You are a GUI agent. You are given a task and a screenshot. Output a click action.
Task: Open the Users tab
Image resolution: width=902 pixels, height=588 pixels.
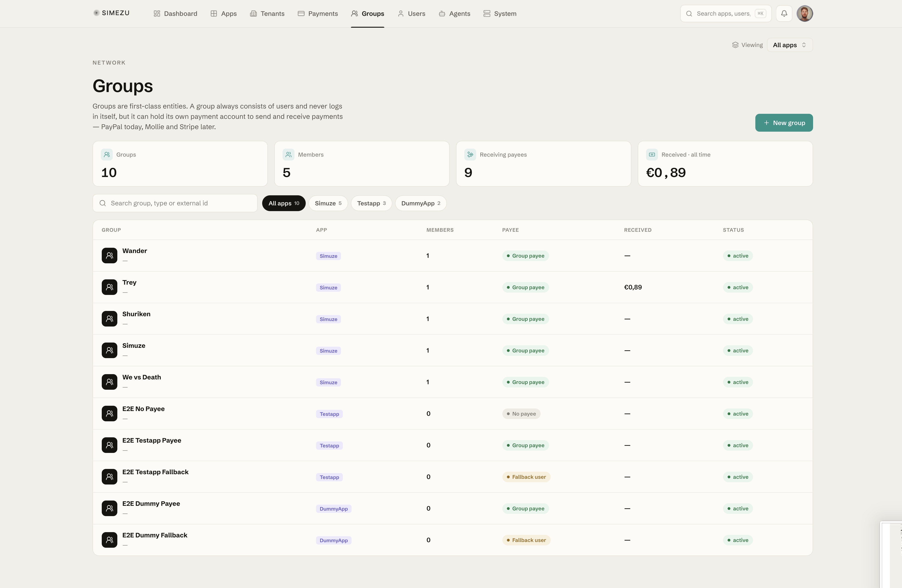coord(411,14)
